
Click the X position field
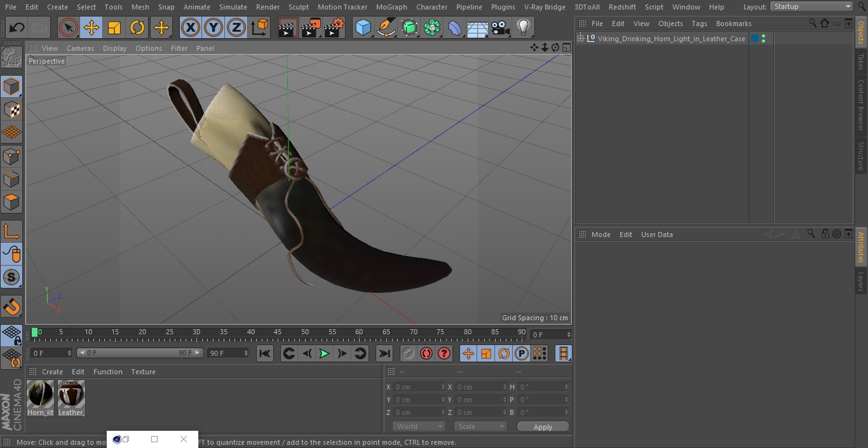(419, 387)
